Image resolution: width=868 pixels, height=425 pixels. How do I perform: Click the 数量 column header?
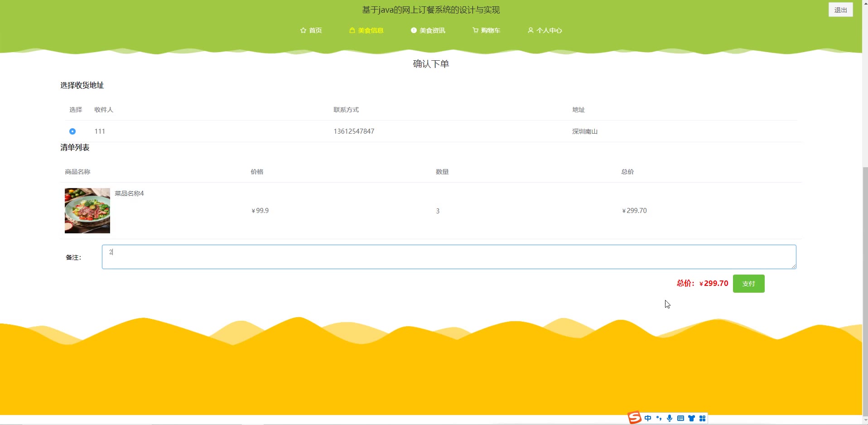click(x=442, y=172)
